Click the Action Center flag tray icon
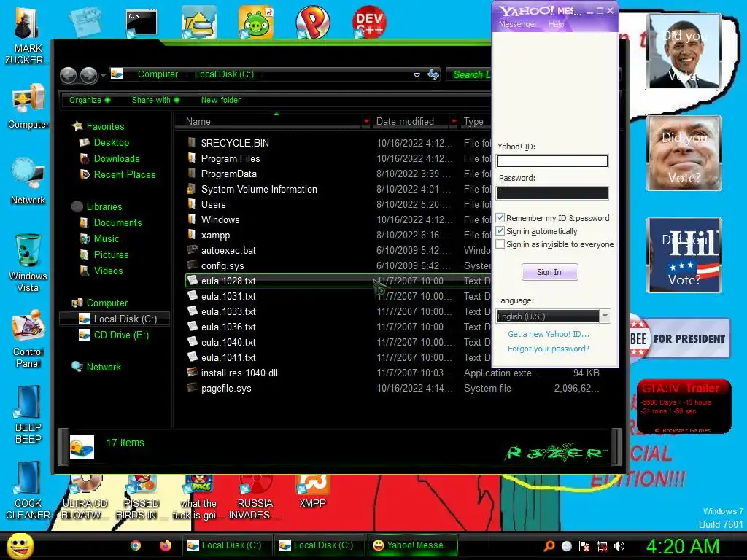 [x=584, y=546]
